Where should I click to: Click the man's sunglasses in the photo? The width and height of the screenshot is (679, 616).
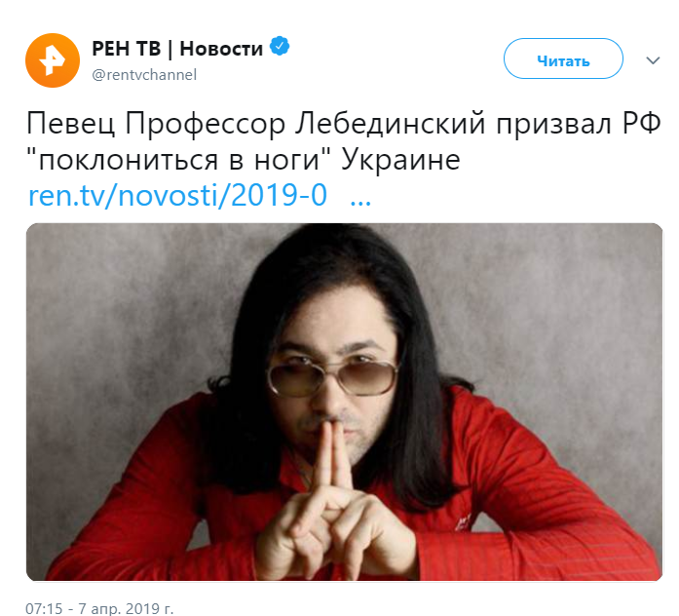pyautogui.click(x=332, y=378)
